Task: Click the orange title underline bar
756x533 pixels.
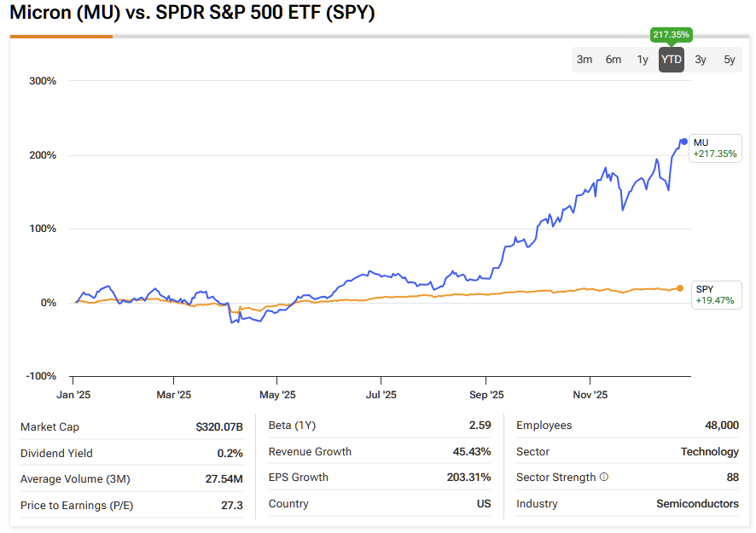Action: [61, 37]
